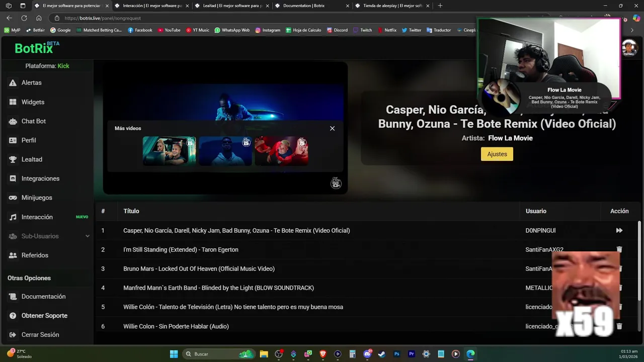Image resolution: width=644 pixels, height=362 pixels.
Task: Open the Facebook bookmark
Action: tap(140, 30)
